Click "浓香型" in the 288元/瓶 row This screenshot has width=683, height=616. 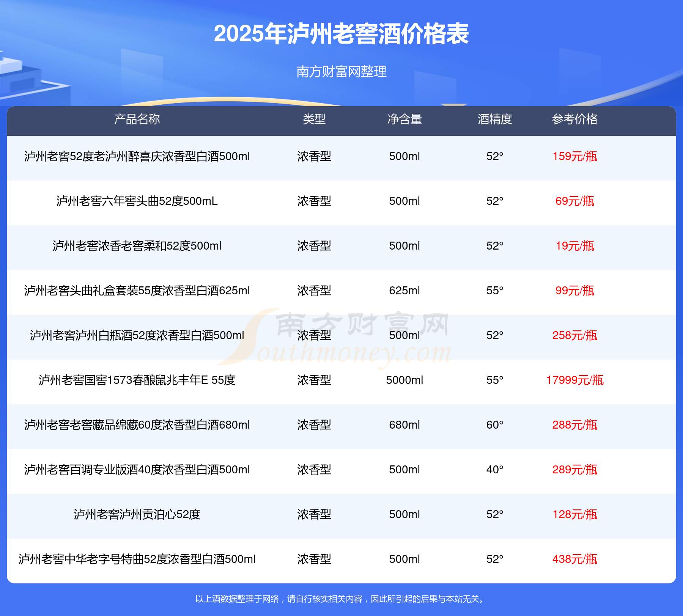(314, 425)
